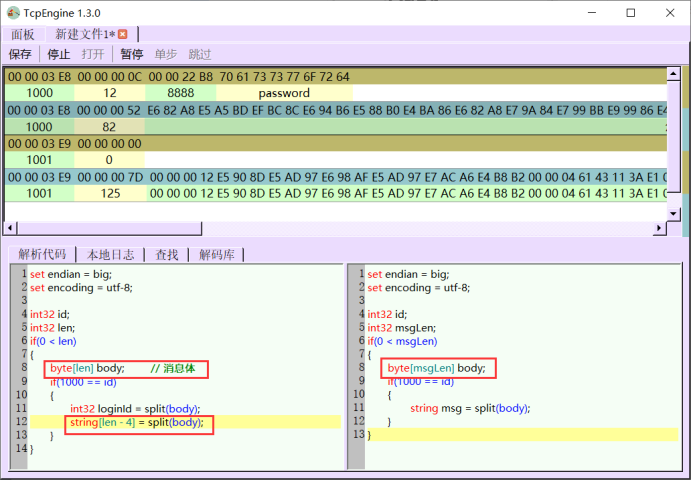This screenshot has width=692, height=481.
Task: Maximize the TcpEngine window
Action: pos(630,13)
